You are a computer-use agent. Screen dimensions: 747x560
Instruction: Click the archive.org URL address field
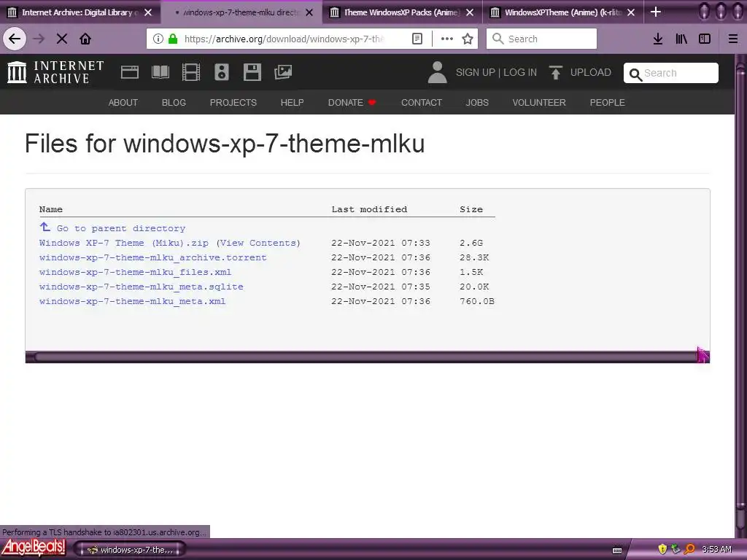point(284,39)
